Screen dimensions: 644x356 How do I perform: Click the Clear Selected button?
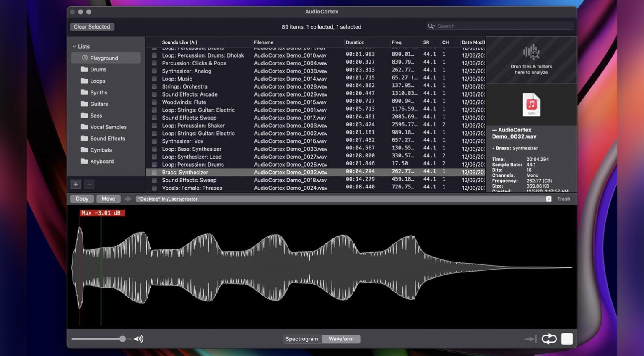[x=92, y=26]
